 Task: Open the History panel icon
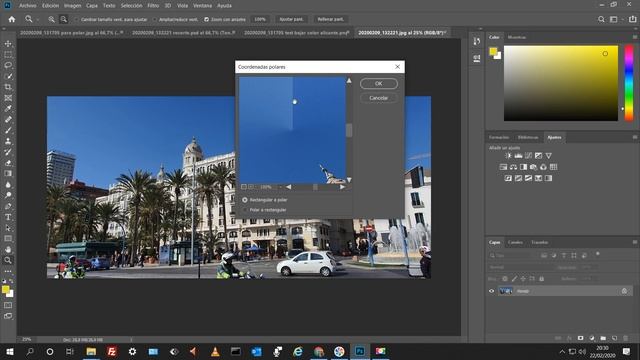(x=476, y=41)
